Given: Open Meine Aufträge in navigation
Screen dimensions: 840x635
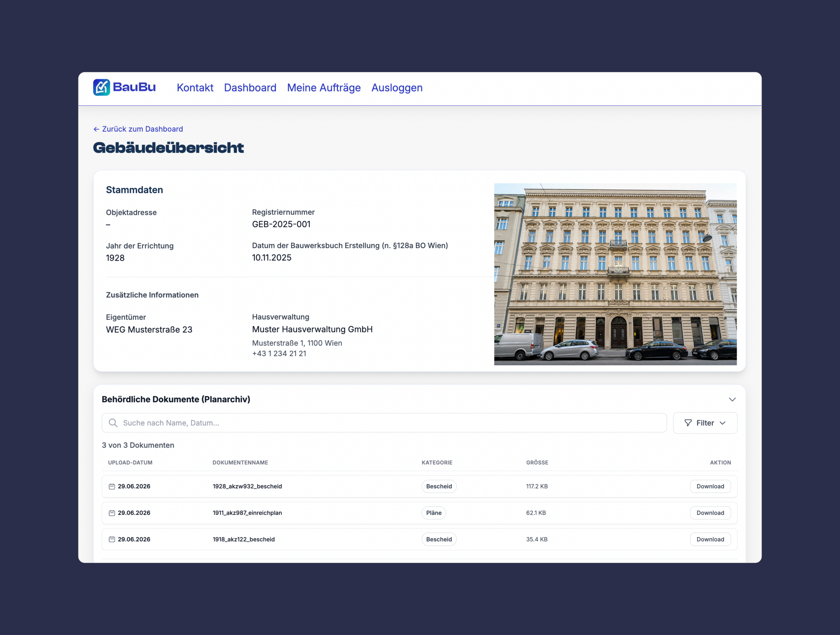Looking at the screenshot, I should (324, 88).
